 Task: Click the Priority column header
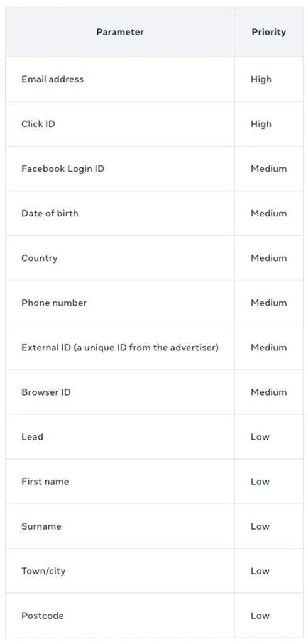(x=268, y=32)
